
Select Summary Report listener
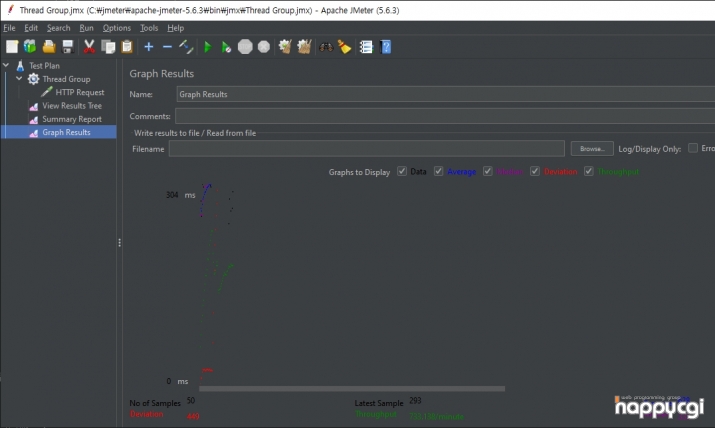pos(72,119)
